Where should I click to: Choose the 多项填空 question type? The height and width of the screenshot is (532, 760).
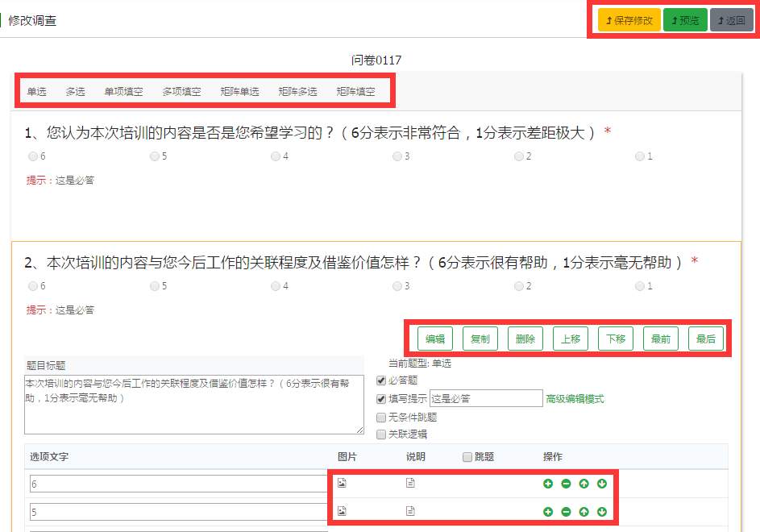(182, 92)
